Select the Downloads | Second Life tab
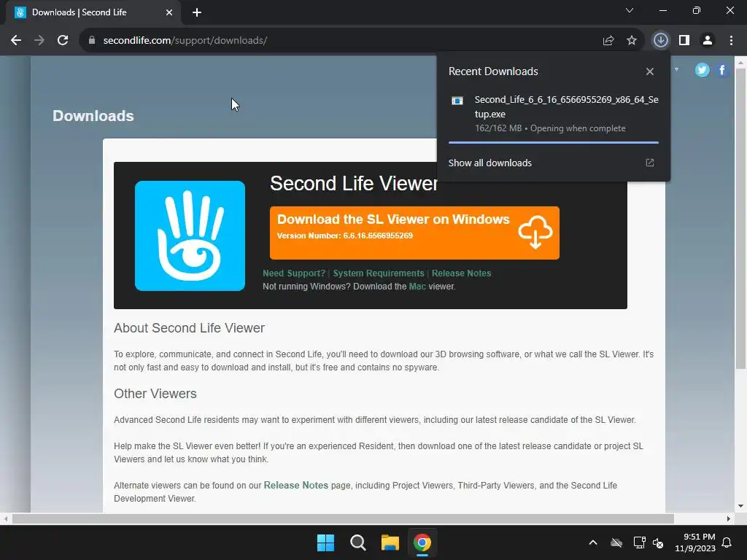 (93, 12)
